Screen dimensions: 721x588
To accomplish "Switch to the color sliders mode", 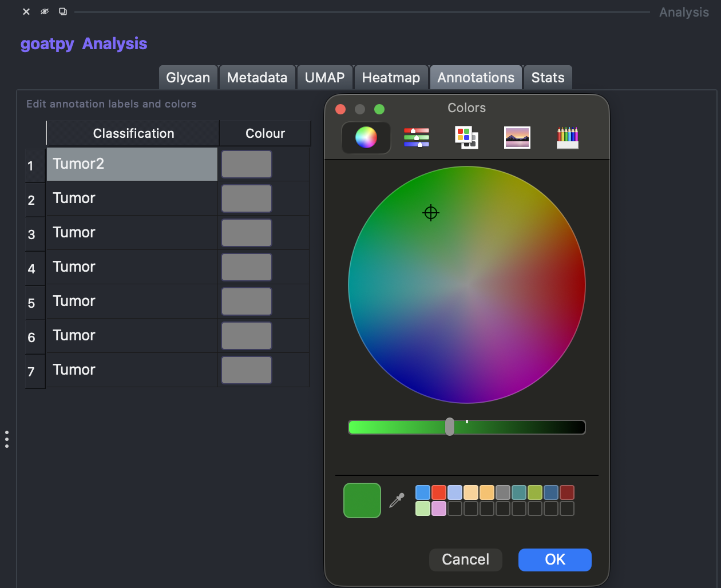I will pyautogui.click(x=417, y=138).
